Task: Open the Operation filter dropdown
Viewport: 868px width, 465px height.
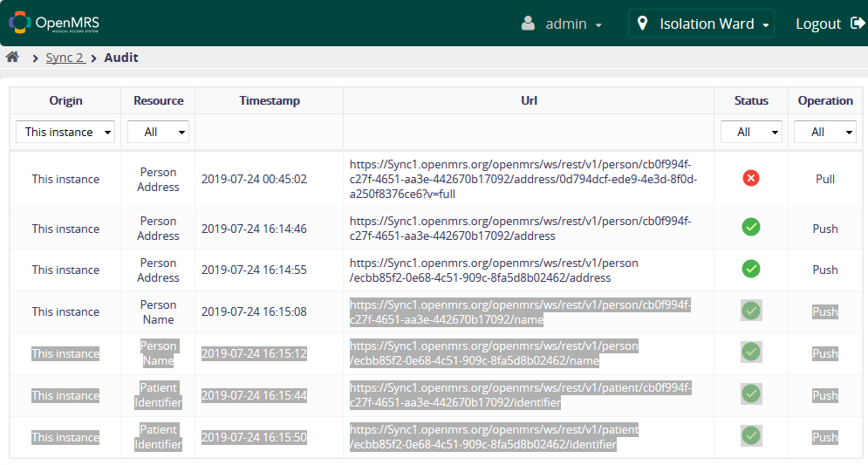Action: pos(824,132)
